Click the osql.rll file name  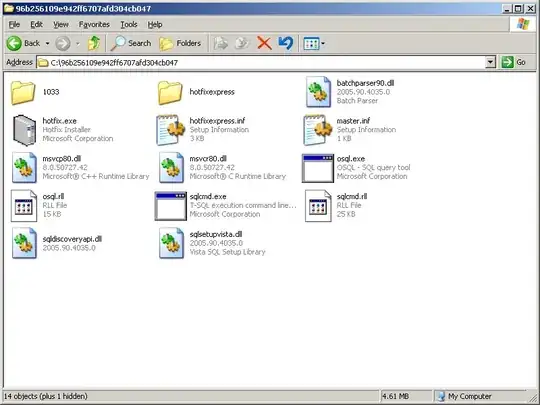point(53,197)
